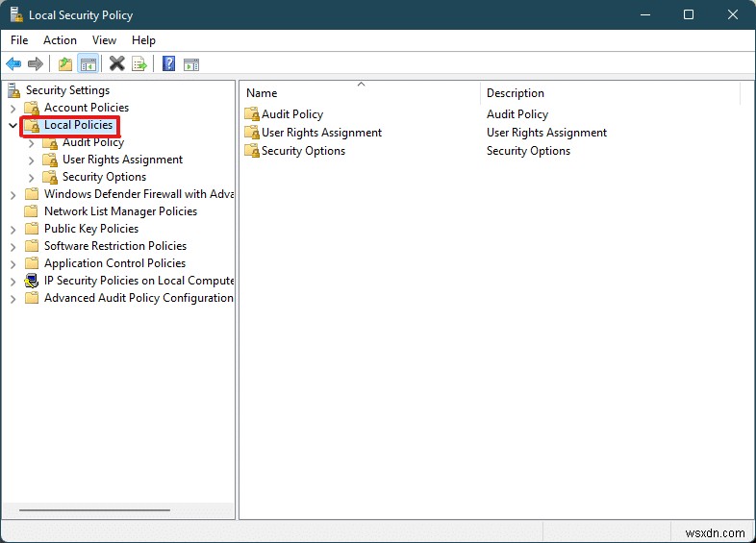Select Local Policies label in tree
756x543 pixels.
click(x=78, y=125)
